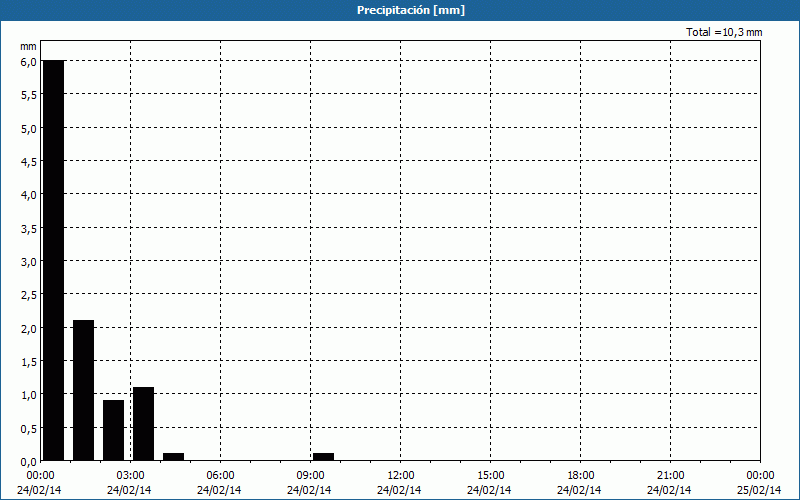Click the 00:00 24/02/14 x-axis label

click(39, 483)
